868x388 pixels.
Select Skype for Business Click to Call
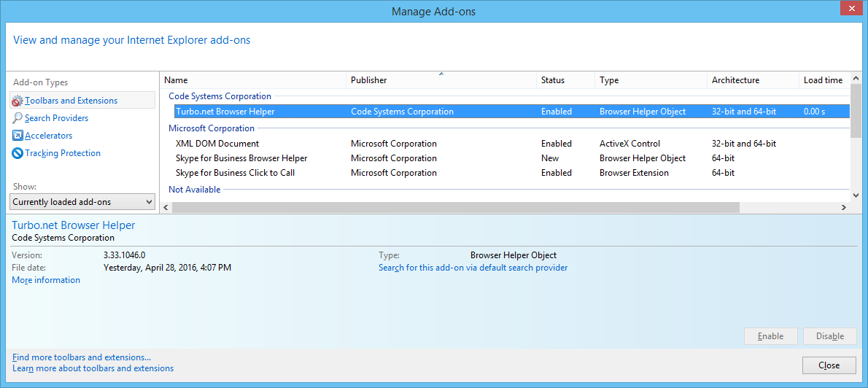pos(235,173)
